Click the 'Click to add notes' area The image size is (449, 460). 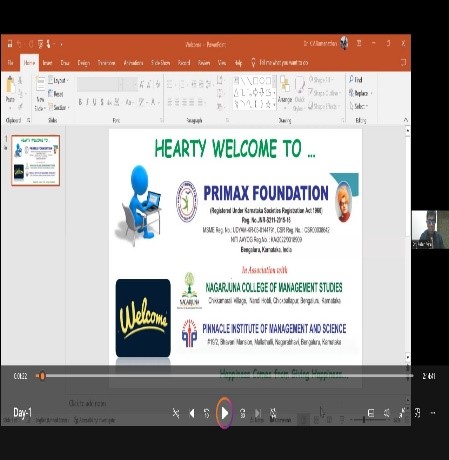tap(87, 403)
